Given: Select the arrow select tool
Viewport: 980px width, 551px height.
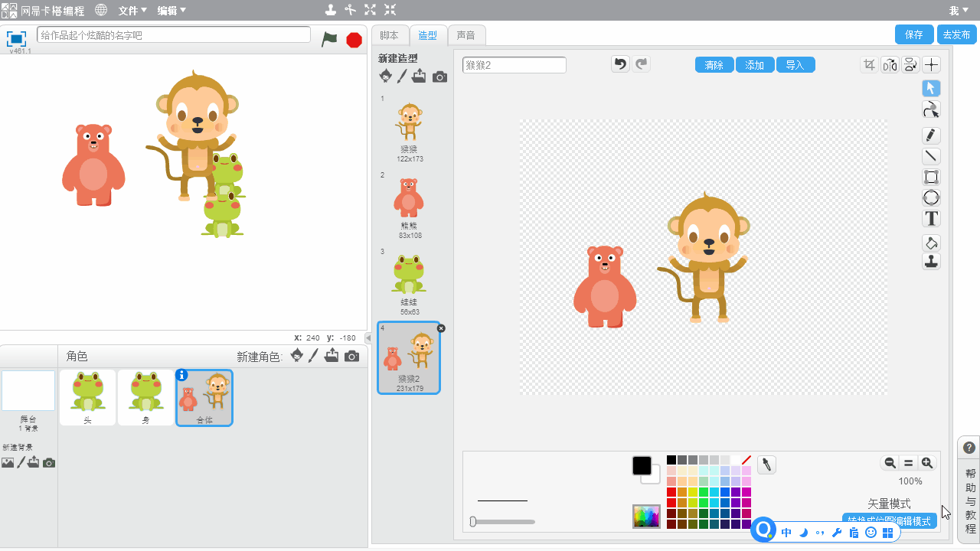Looking at the screenshot, I should pyautogui.click(x=931, y=89).
